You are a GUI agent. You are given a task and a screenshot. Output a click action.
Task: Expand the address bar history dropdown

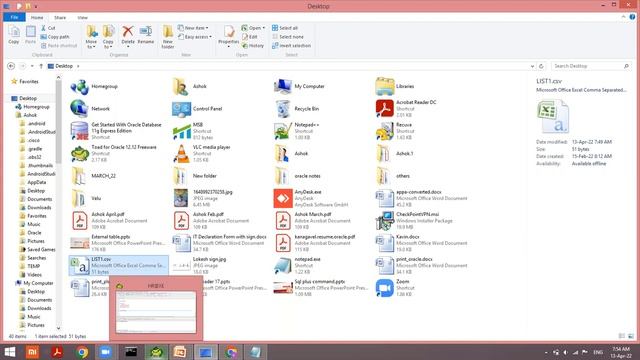click(532, 66)
